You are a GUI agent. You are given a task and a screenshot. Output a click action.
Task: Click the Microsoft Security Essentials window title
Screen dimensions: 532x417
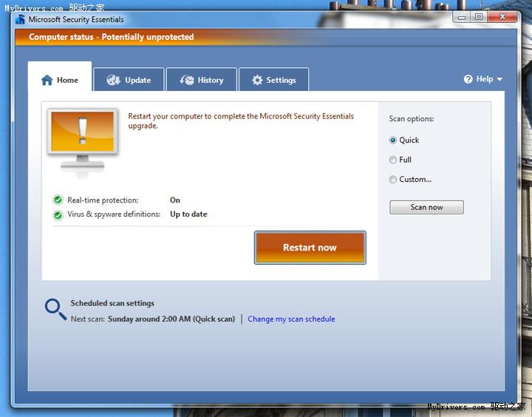pos(76,19)
